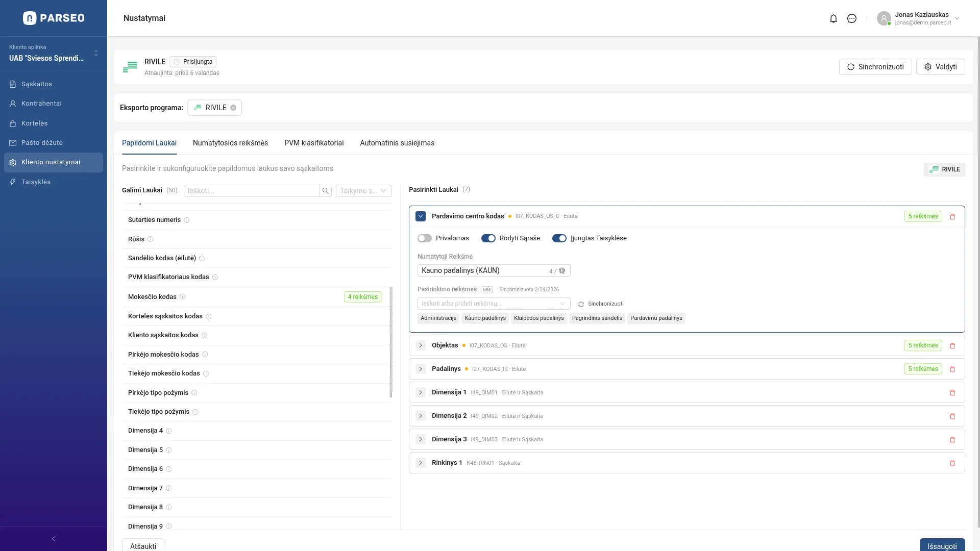Remove Rinkinys 1 using trash icon
Image resolution: width=980 pixels, height=551 pixels.
(952, 463)
